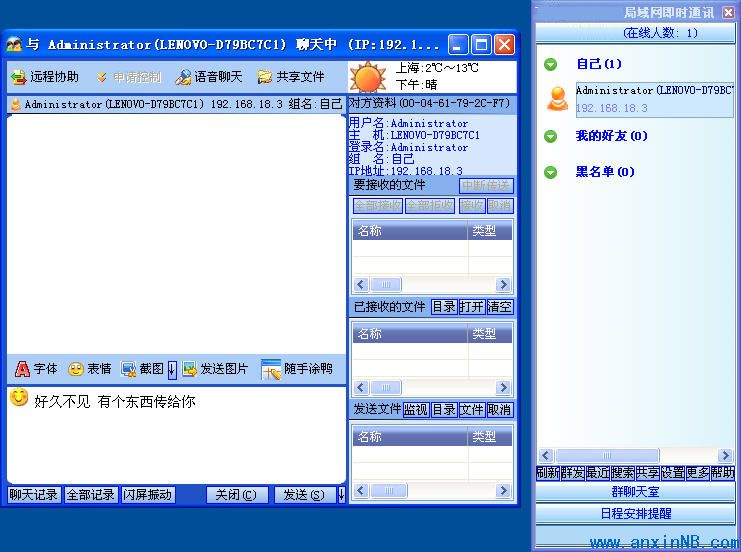Viewport: 741px width, 552px height.
Task: Open the 字体 font settings
Action: tap(23, 369)
